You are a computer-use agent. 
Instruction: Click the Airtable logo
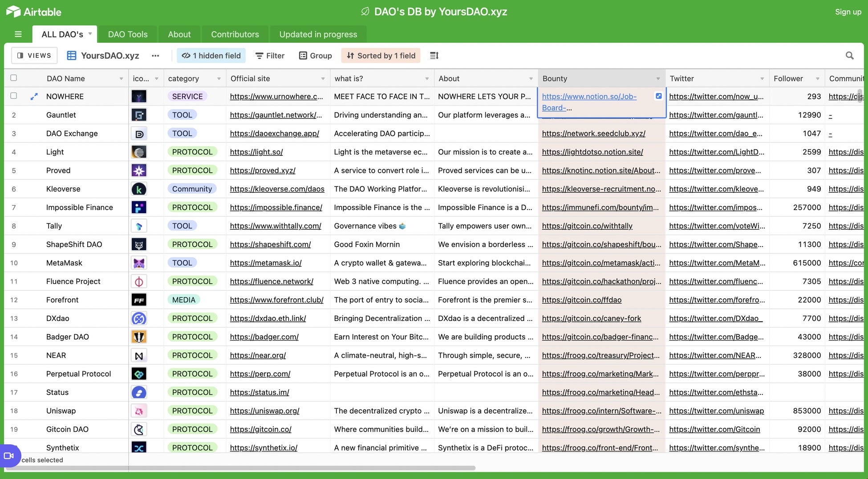(x=34, y=12)
